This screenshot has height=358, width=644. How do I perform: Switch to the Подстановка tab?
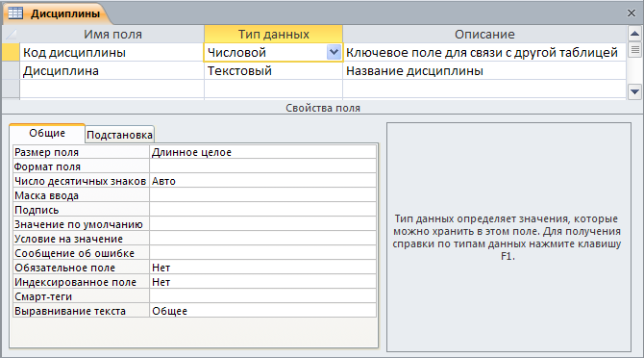point(119,135)
